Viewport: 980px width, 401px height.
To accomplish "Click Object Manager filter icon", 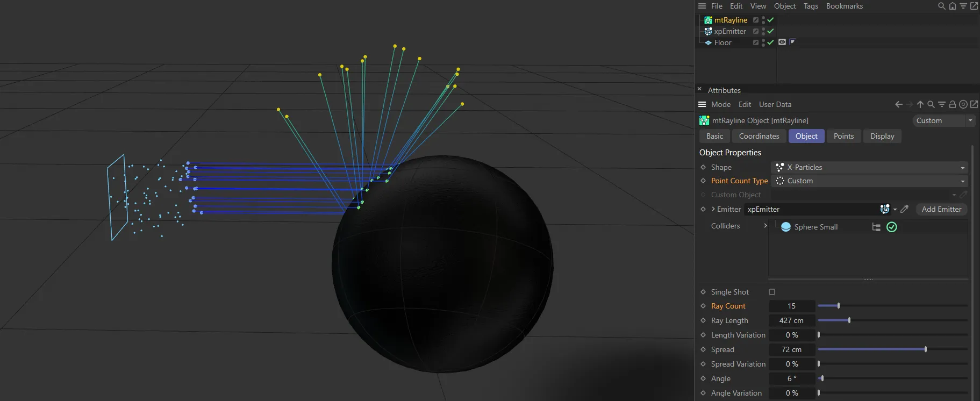I will pos(963,6).
